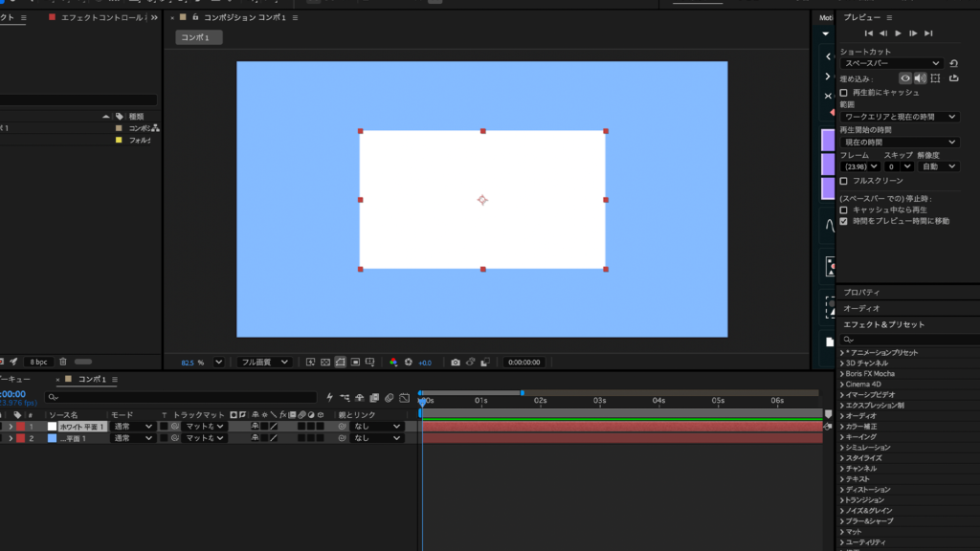980x551 pixels.
Task: Click the timeline layer search field
Action: pos(181,397)
